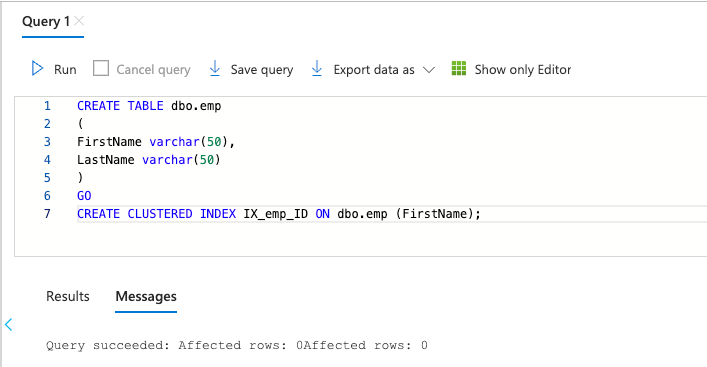Click the Show only Editor label
This screenshot has height=367, width=707.
click(x=523, y=69)
